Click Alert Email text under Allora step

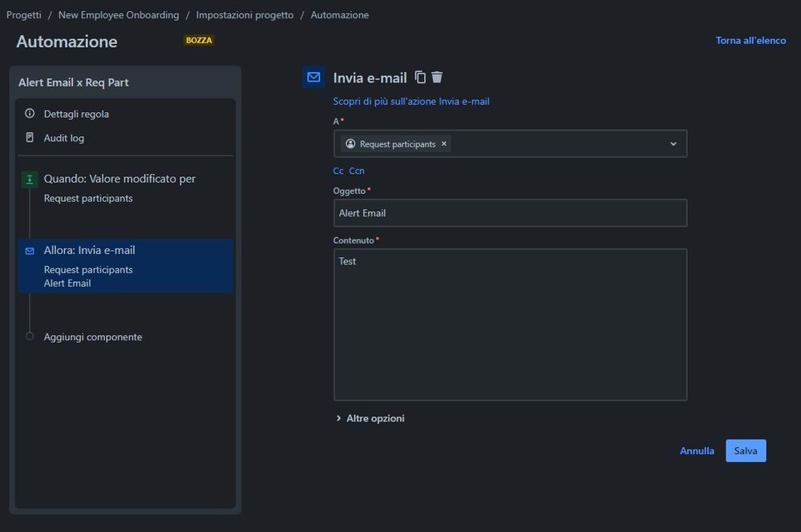tap(67, 284)
